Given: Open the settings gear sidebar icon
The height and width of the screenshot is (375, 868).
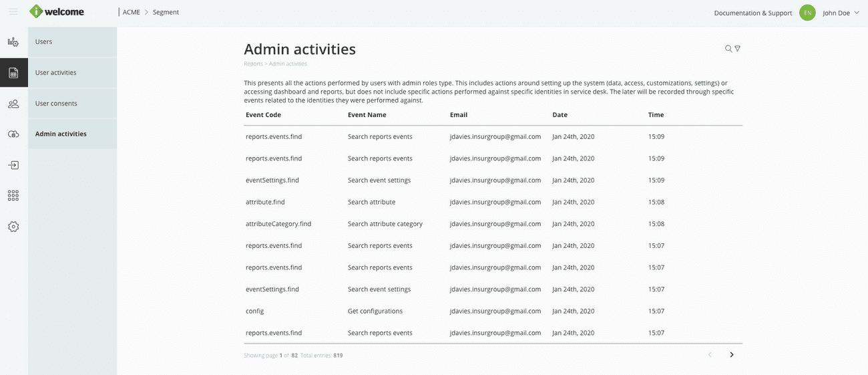Looking at the screenshot, I should [x=13, y=227].
